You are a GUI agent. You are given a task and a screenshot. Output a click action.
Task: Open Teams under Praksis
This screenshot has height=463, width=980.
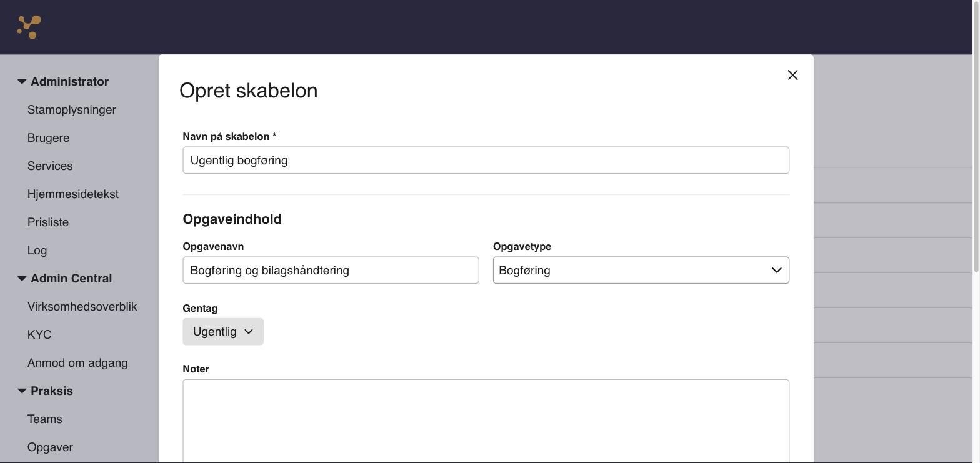(x=45, y=419)
